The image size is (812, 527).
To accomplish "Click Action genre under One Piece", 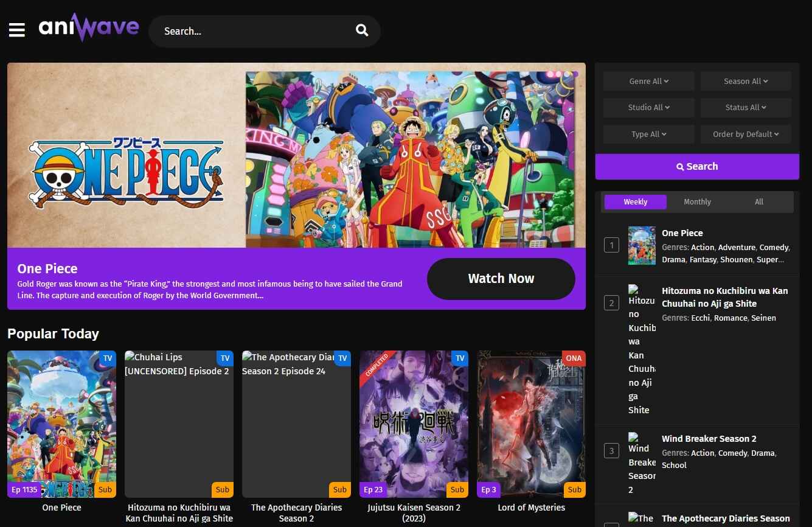I will click(703, 248).
